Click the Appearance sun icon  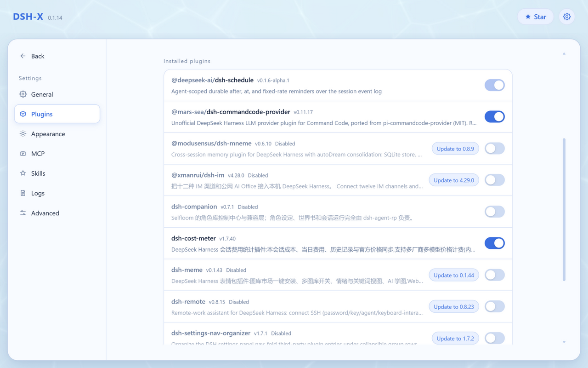click(23, 134)
